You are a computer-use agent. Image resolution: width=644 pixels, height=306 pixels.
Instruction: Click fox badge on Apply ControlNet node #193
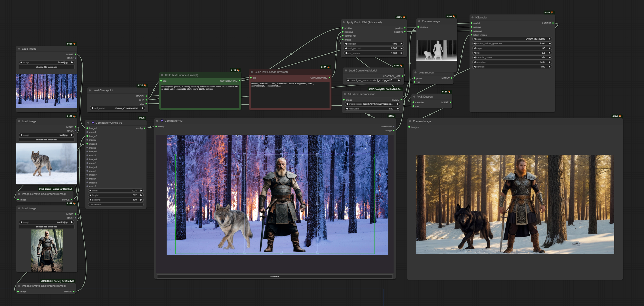pyautogui.click(x=404, y=17)
